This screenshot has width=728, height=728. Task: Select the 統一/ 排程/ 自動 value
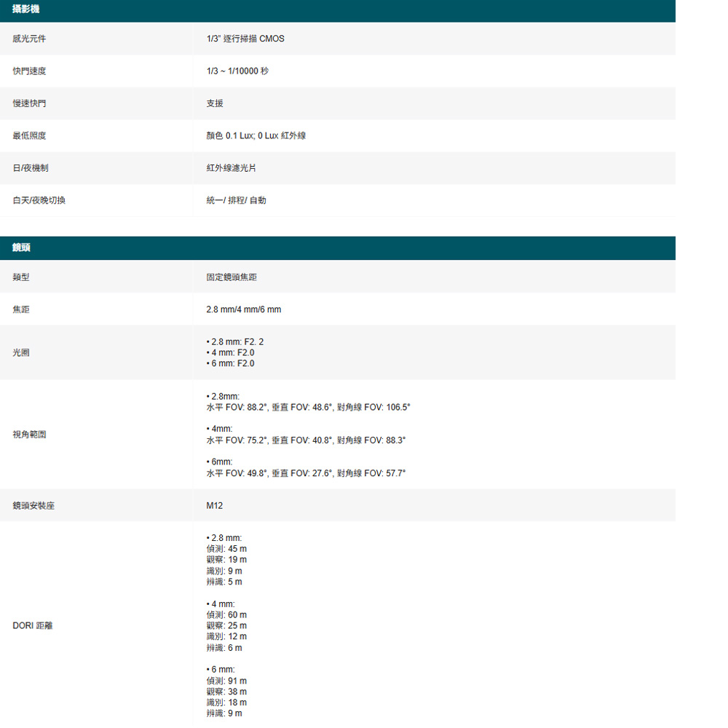tap(236, 200)
